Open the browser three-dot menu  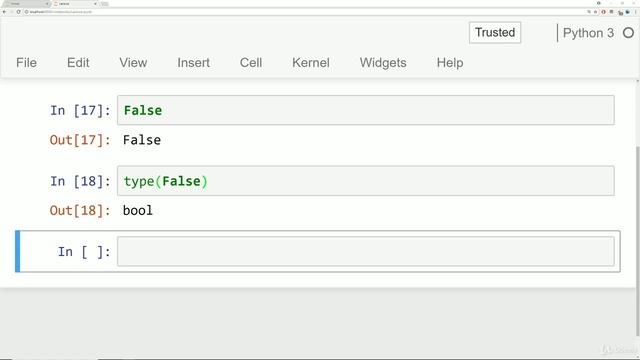point(636,12)
